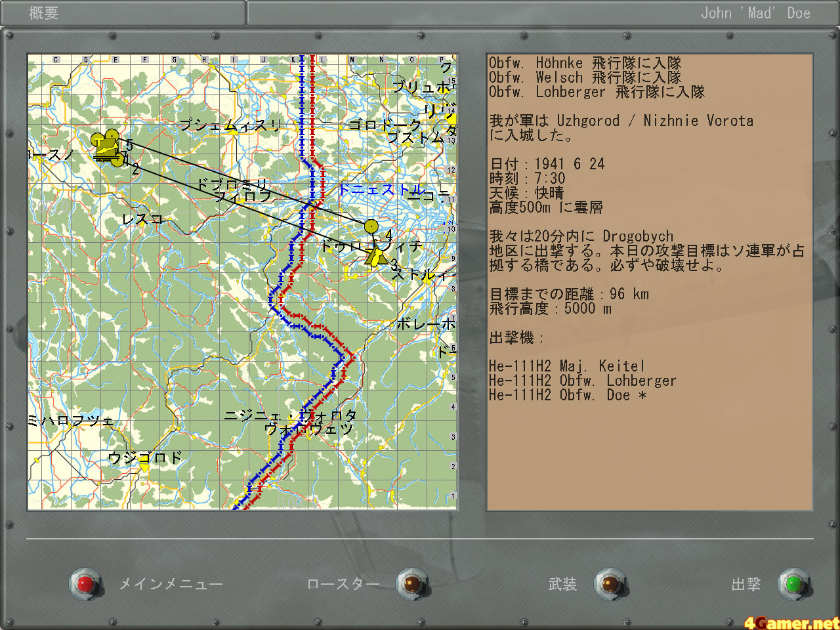Click the entry 'He-111H2 Maj. Keitel'
The width and height of the screenshot is (840, 630).
click(567, 366)
